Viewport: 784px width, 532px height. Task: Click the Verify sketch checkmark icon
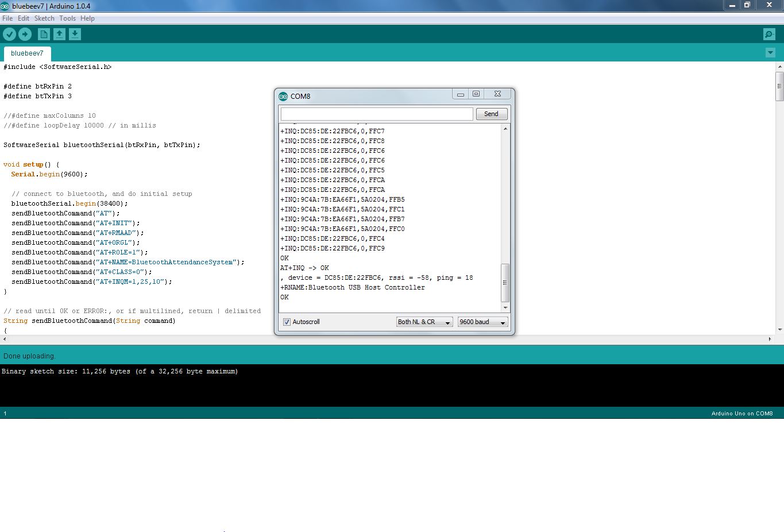tap(9, 34)
